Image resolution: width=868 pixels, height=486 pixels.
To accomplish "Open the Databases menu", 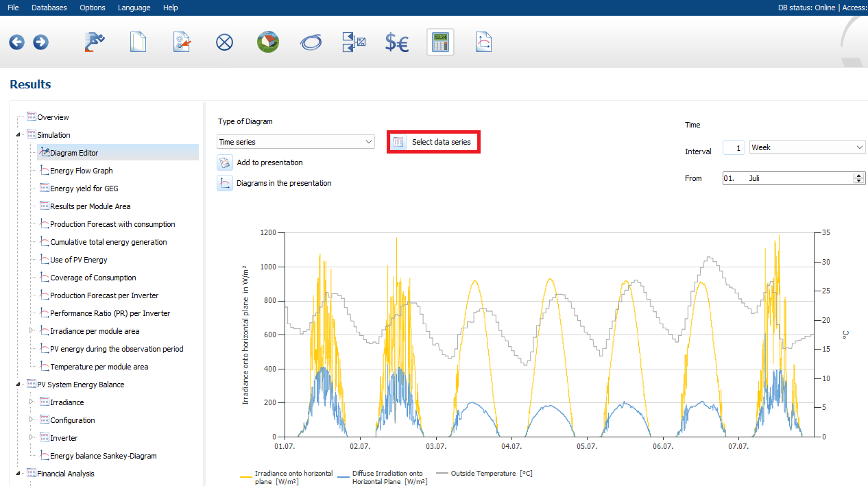I will pos(49,8).
